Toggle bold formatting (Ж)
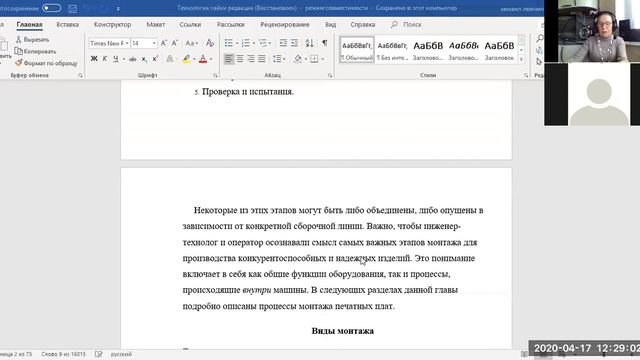This screenshot has width=640, height=360. tap(94, 59)
